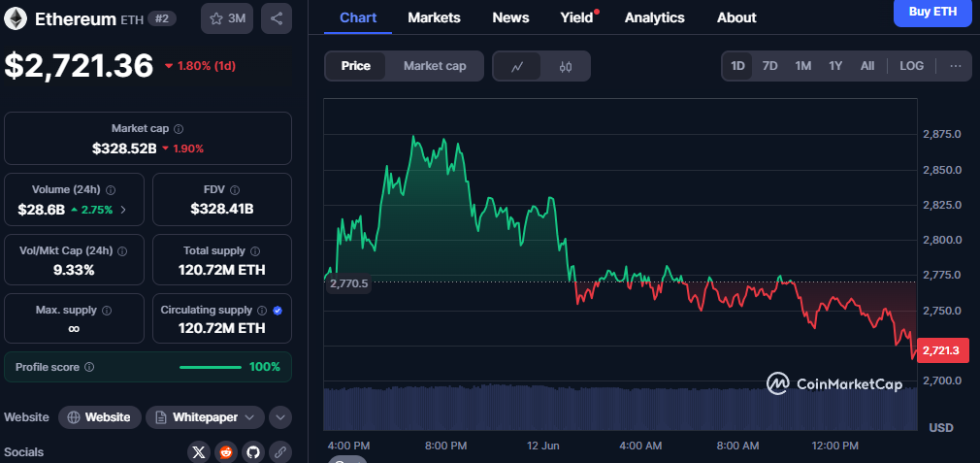Select the Market cap toggle
980x463 pixels.
coord(435,66)
